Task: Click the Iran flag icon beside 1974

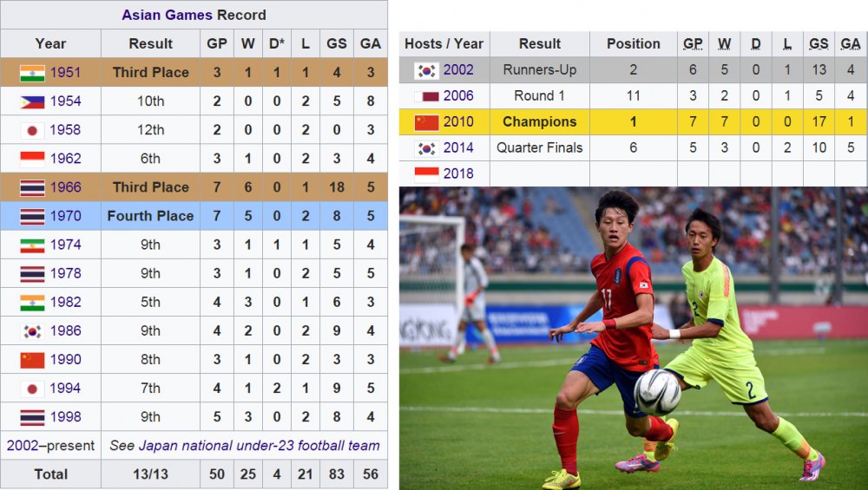Action: tap(32, 245)
